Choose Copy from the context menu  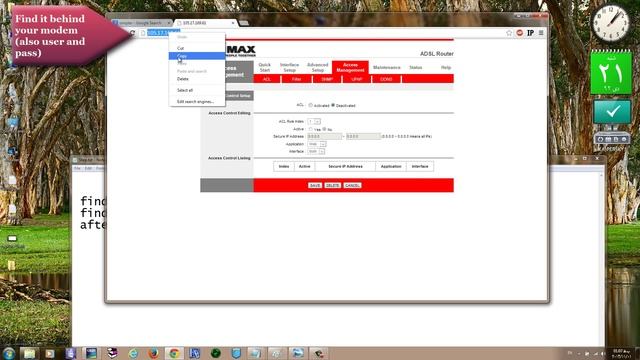pyautogui.click(x=197, y=56)
